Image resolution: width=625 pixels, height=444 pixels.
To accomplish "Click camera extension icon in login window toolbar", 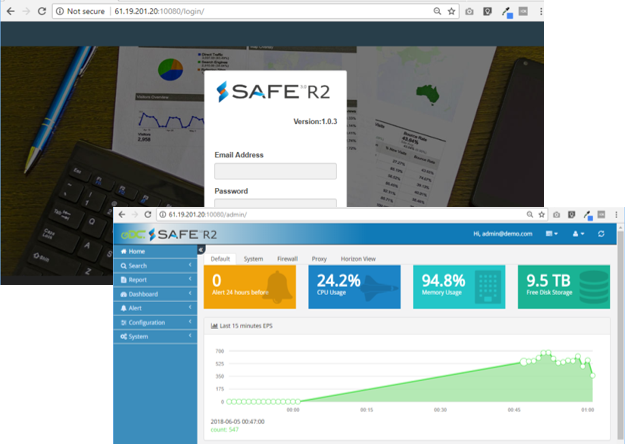I will pos(470,12).
